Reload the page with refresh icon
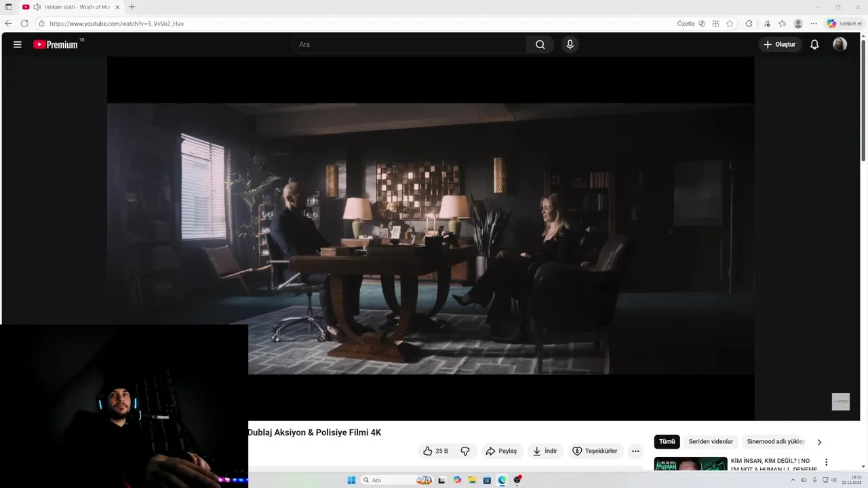 [x=24, y=24]
